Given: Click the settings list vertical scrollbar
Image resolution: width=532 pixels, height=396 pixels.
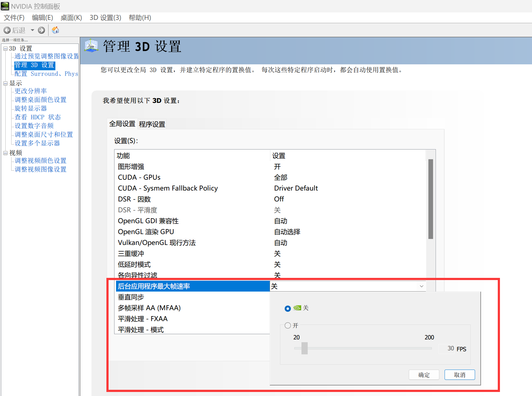Looking at the screenshot, I should pyautogui.click(x=431, y=199).
